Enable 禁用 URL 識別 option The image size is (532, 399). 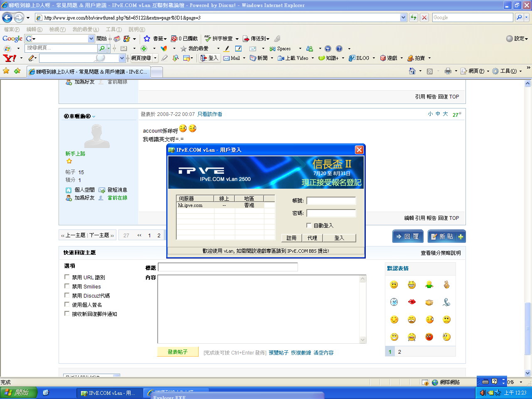coord(67,277)
